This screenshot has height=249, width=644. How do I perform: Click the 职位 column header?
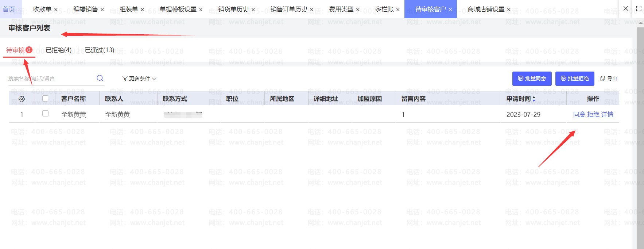[x=232, y=99]
